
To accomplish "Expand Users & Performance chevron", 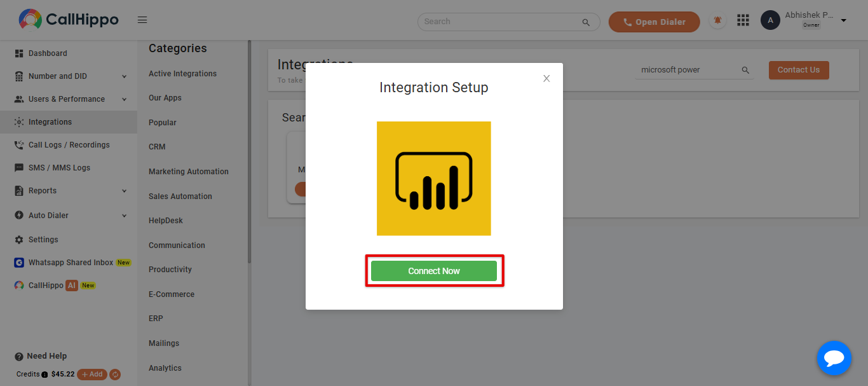I will pos(124,99).
